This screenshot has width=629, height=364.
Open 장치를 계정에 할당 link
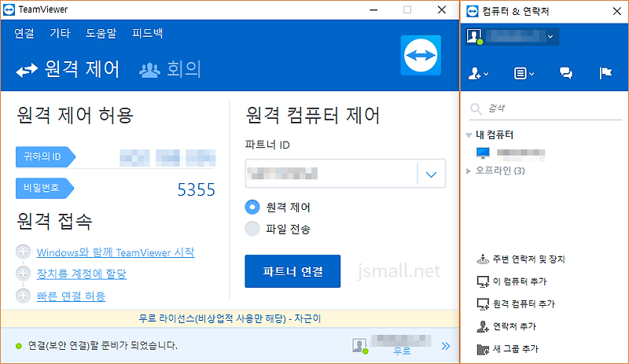point(82,274)
